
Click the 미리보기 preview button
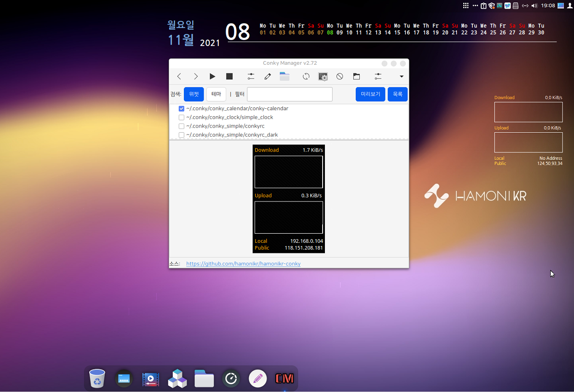370,94
